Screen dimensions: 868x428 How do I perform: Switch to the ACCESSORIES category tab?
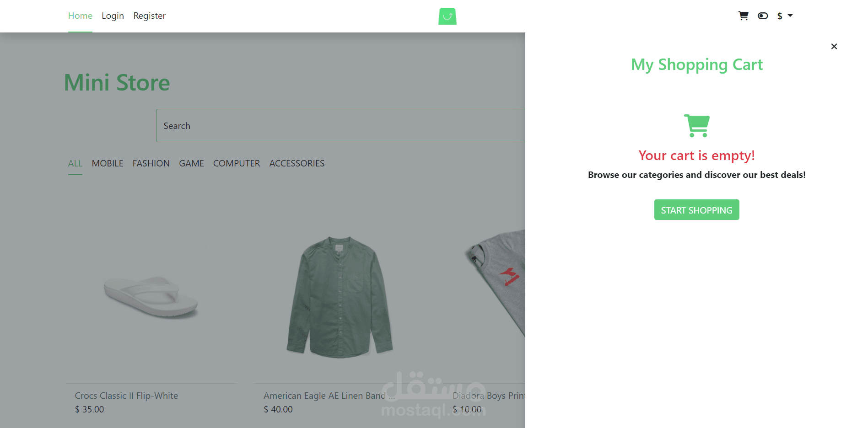(x=297, y=163)
